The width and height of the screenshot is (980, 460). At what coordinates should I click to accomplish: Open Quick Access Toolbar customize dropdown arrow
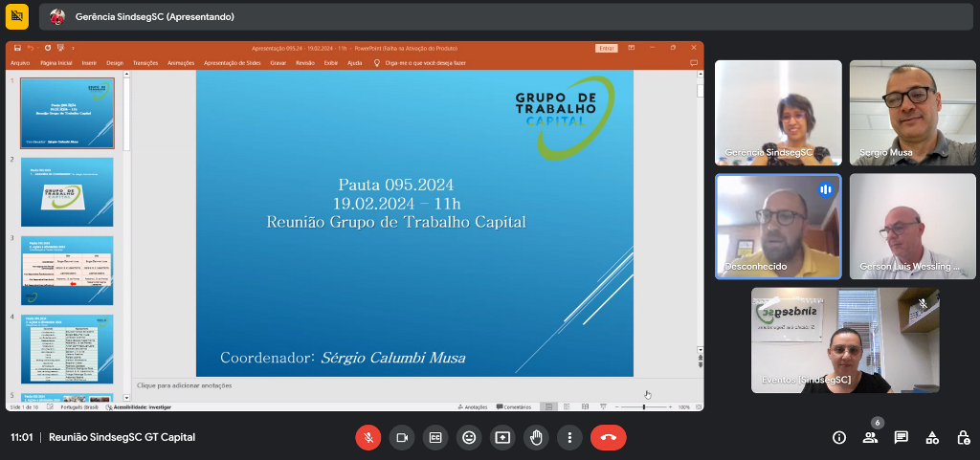[74, 48]
